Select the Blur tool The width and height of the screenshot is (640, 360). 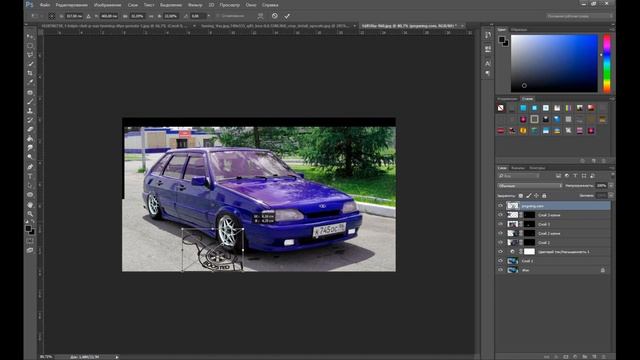click(30, 148)
